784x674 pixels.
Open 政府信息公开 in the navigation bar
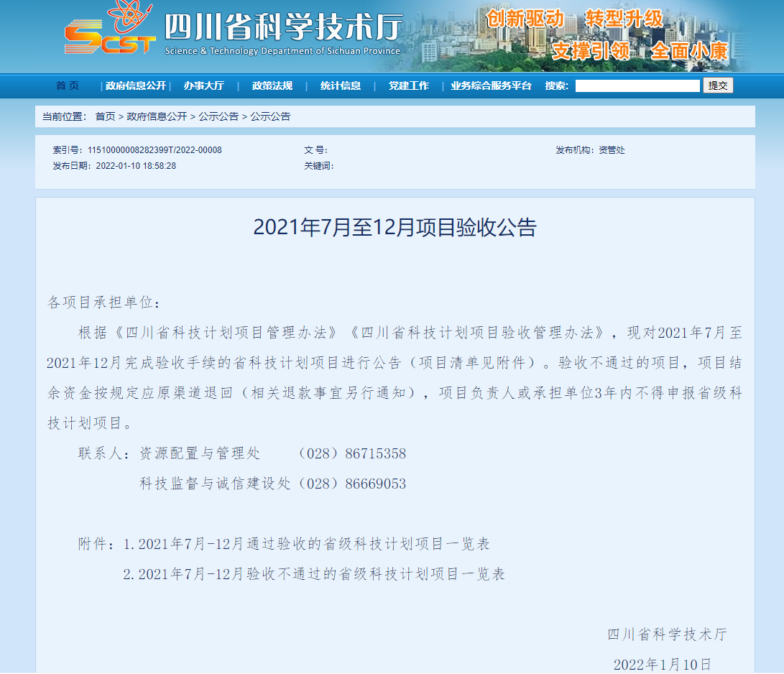(135, 86)
